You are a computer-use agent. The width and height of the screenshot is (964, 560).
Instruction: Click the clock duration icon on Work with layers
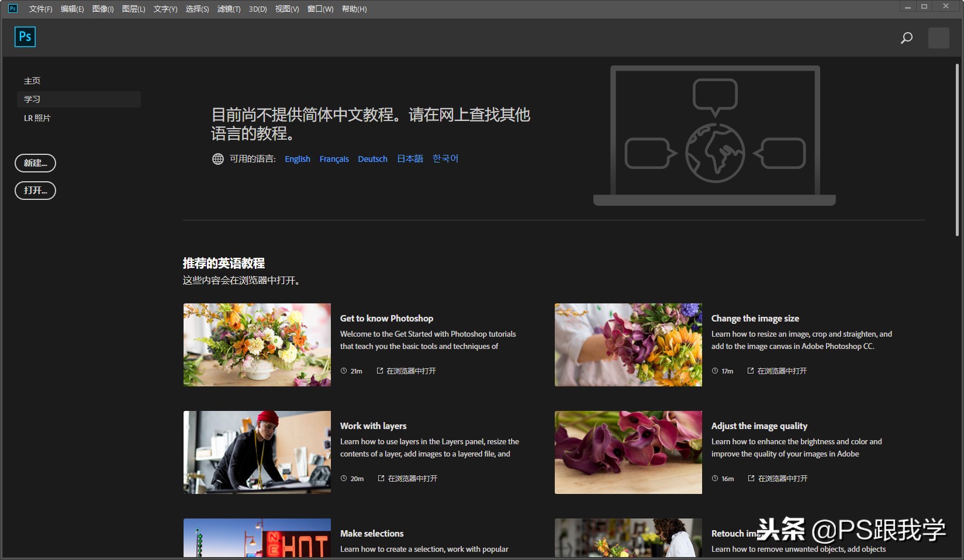(x=344, y=478)
